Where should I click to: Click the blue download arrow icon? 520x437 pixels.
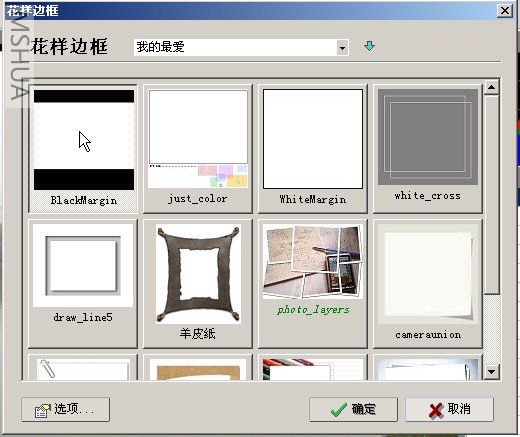tap(369, 46)
